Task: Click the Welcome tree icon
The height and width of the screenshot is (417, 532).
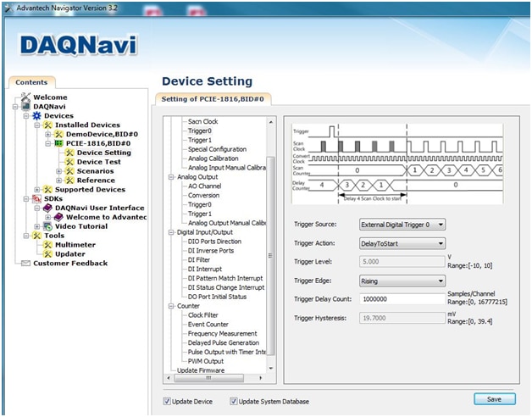Action: coord(25,97)
